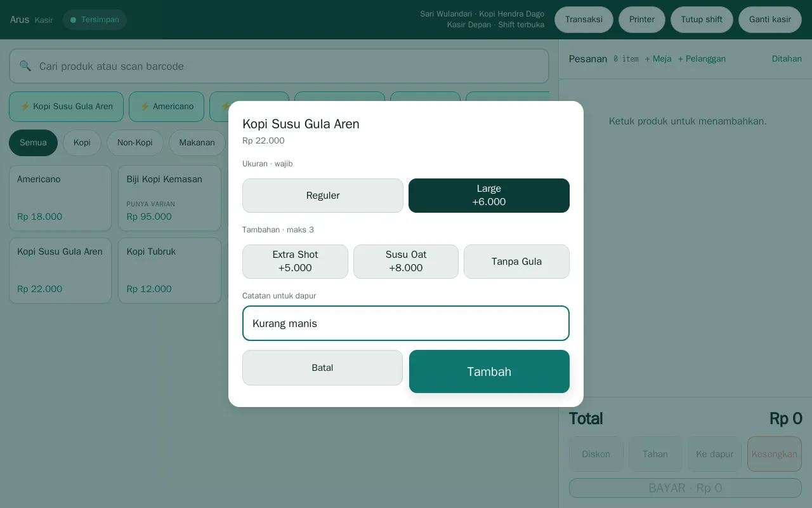Click the Arus app name in the header

(20, 20)
